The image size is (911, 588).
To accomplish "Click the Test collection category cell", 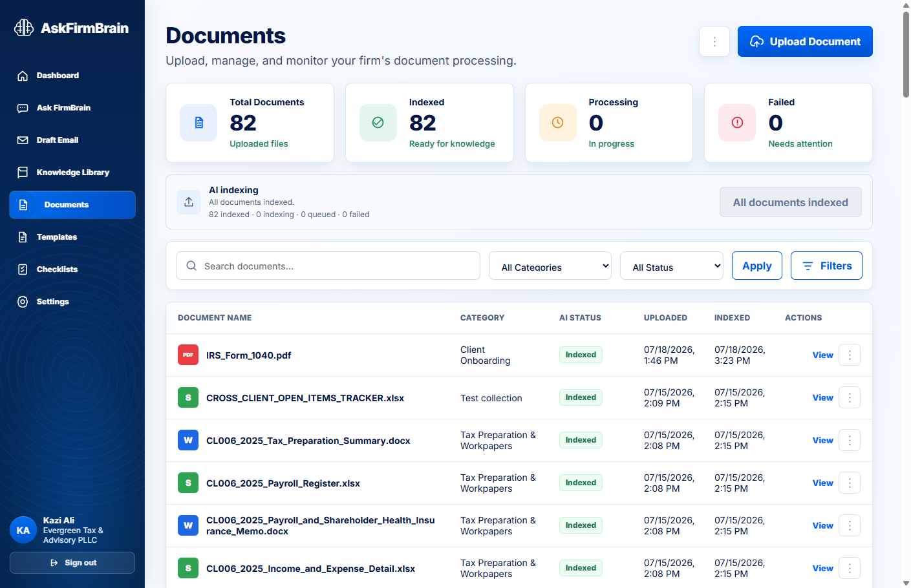I will click(491, 398).
